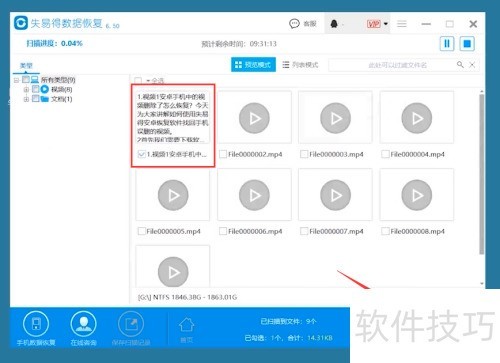
Task: Click the scanned files count text
Action: 288,322
